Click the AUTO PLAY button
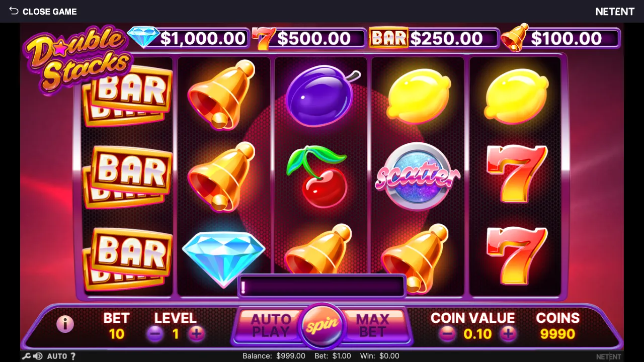This screenshot has height=362, width=644. (271, 325)
